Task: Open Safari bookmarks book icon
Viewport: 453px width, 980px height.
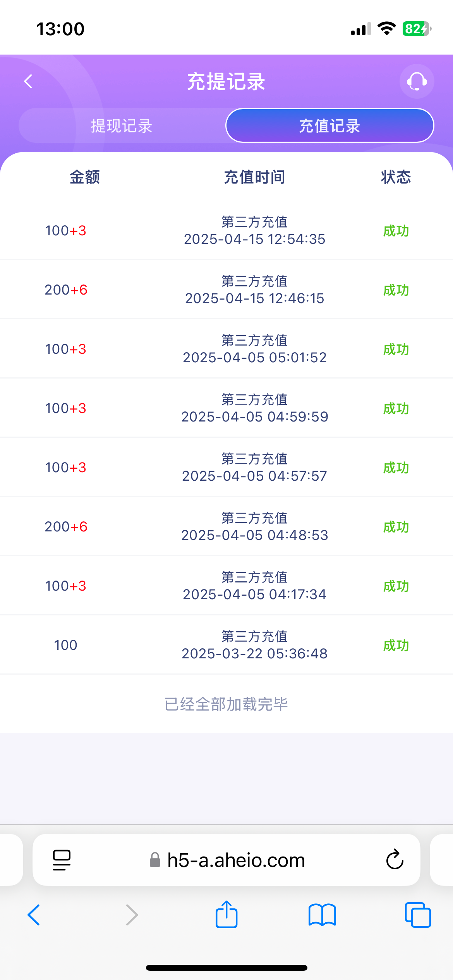Action: [322, 915]
